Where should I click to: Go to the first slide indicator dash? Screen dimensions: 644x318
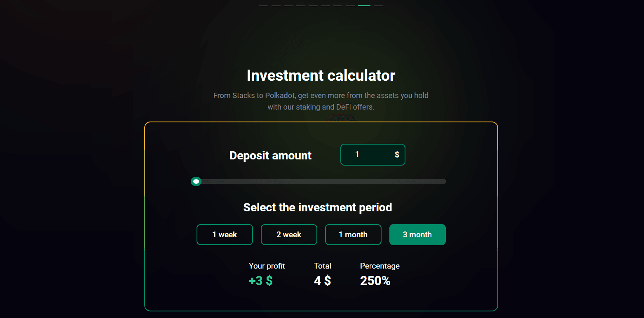[264, 6]
